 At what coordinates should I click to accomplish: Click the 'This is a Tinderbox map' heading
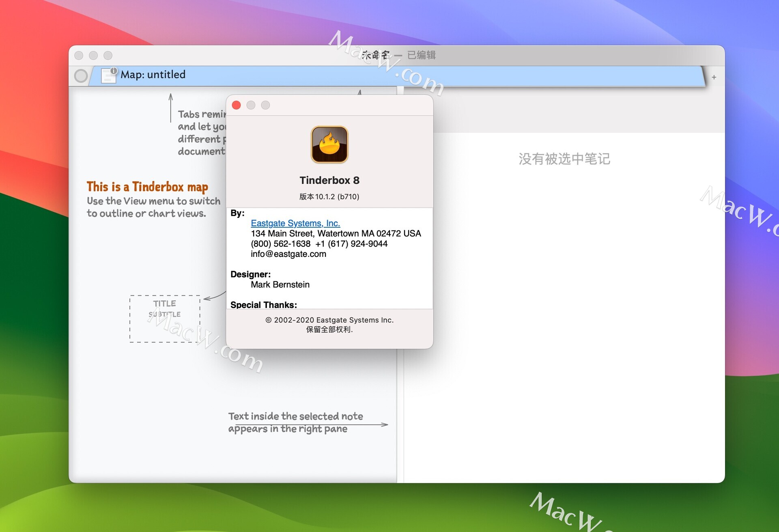(x=147, y=187)
